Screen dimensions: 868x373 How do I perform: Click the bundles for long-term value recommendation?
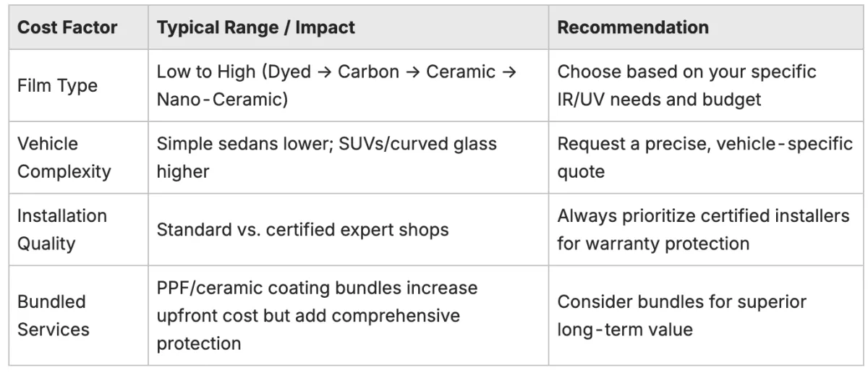pyautogui.click(x=681, y=316)
